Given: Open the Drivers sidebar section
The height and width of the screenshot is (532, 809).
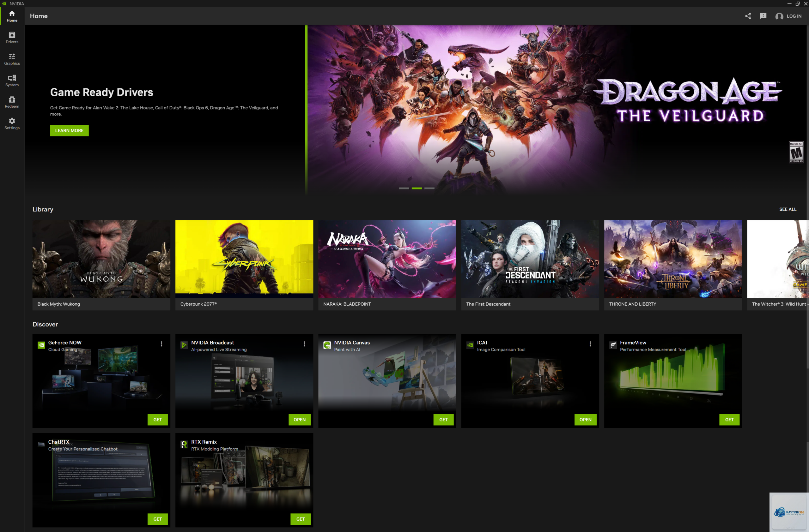Looking at the screenshot, I should click(12, 38).
